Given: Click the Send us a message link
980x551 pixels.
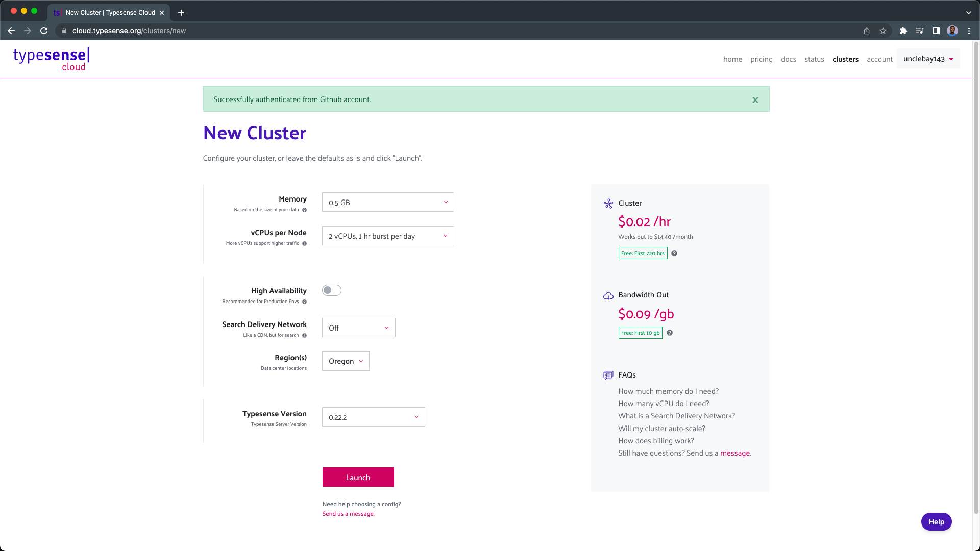Looking at the screenshot, I should point(348,514).
